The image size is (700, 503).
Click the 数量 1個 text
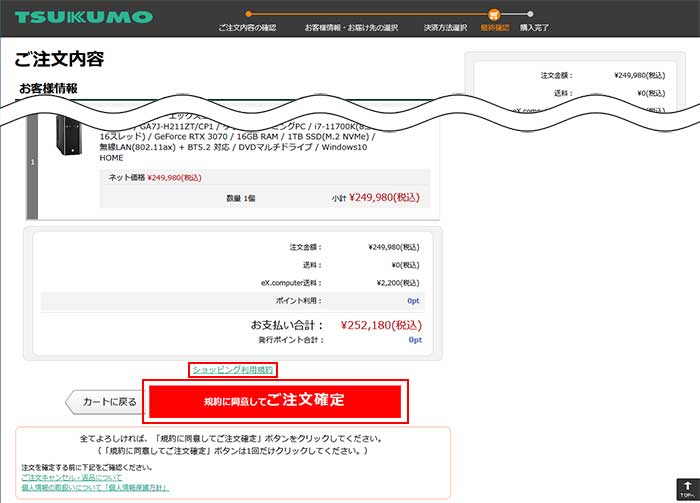(x=241, y=198)
